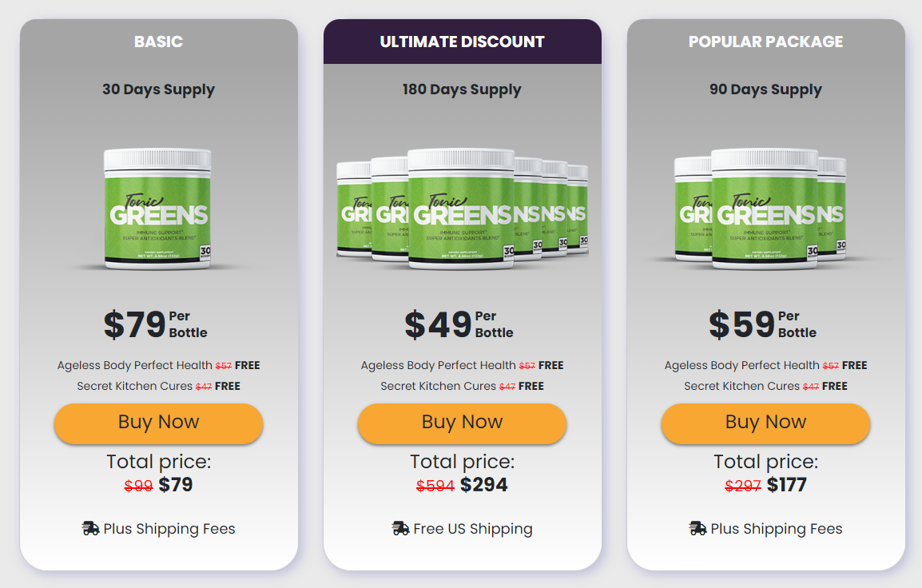The width and height of the screenshot is (922, 588).
Task: Click the $294 total price text
Action: click(483, 484)
